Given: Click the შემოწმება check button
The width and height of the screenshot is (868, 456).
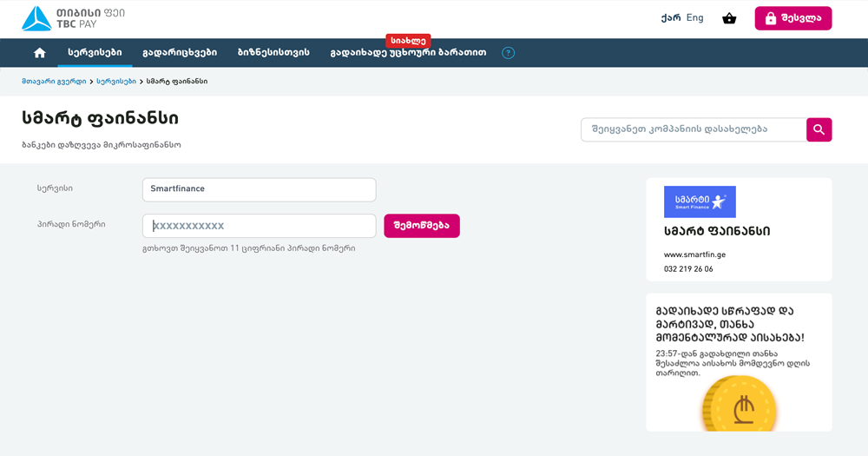Looking at the screenshot, I should tap(422, 226).
